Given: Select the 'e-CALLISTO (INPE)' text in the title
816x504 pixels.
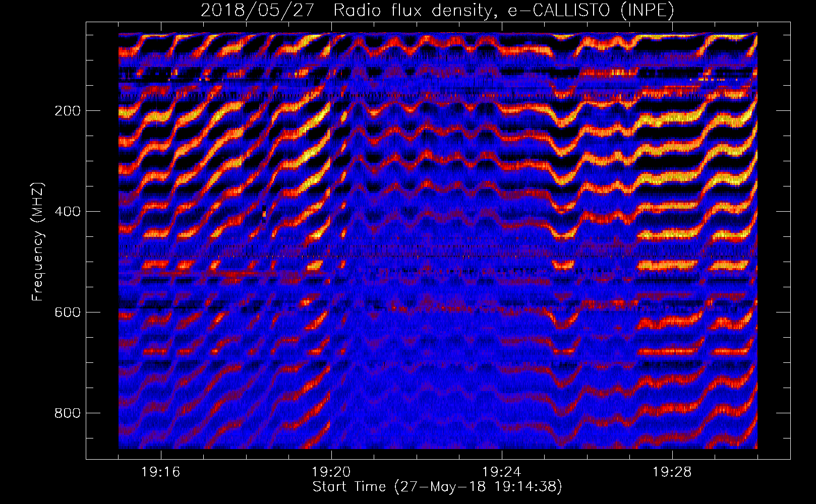Looking at the screenshot, I should click(x=591, y=11).
